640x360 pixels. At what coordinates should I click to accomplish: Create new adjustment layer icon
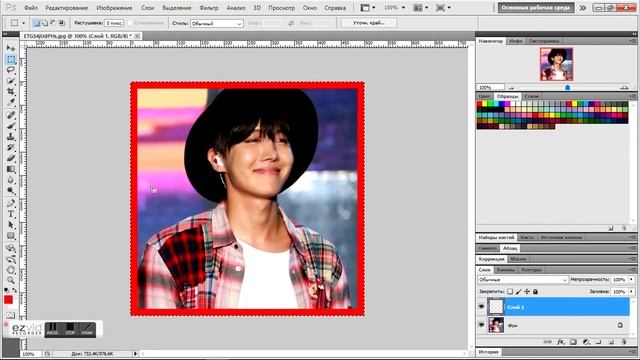[x=586, y=342]
